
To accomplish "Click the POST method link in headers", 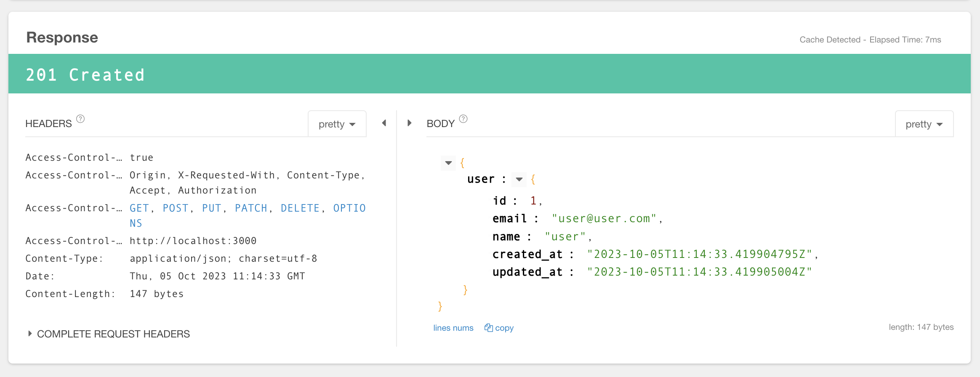I will click(175, 208).
